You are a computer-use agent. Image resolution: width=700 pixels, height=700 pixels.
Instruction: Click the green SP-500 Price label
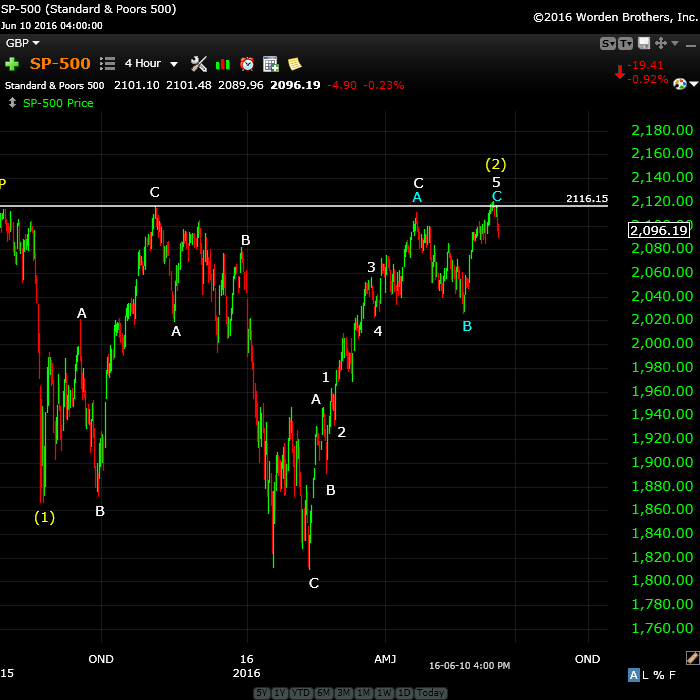pyautogui.click(x=58, y=103)
